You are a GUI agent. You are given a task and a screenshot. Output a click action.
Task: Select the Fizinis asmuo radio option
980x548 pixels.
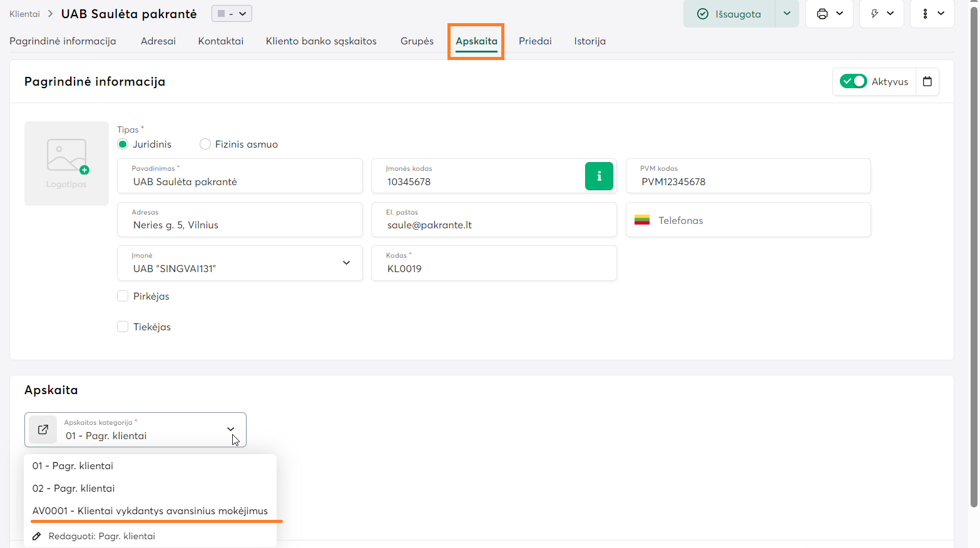205,145
